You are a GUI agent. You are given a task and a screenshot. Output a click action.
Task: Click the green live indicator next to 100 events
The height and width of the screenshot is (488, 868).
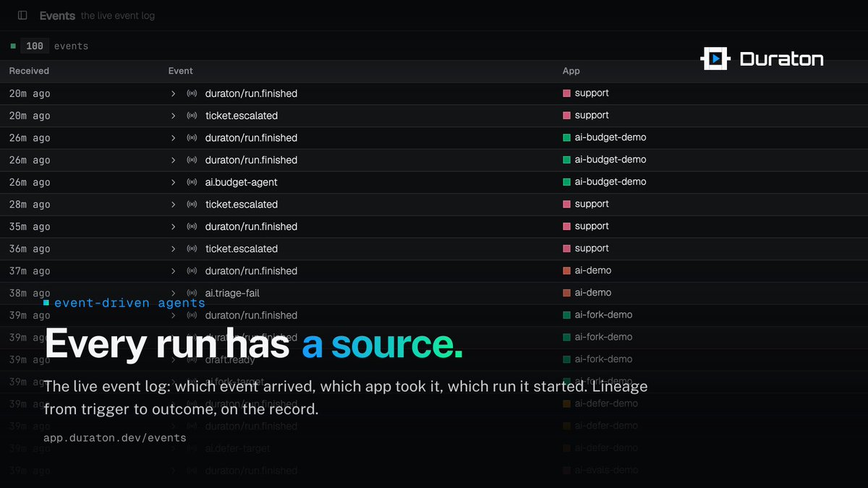pyautogui.click(x=13, y=46)
